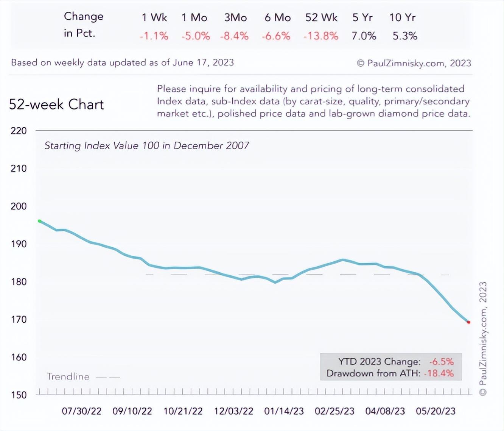Click the 01/14/23 x-axis date label
The width and height of the screenshot is (504, 431).
tap(284, 411)
